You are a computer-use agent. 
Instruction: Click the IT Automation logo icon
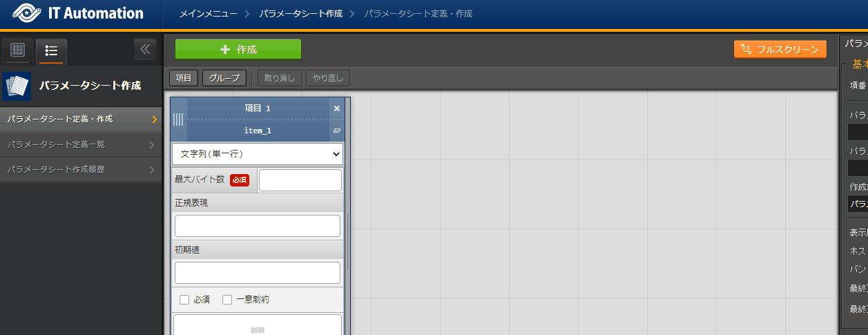(27, 13)
